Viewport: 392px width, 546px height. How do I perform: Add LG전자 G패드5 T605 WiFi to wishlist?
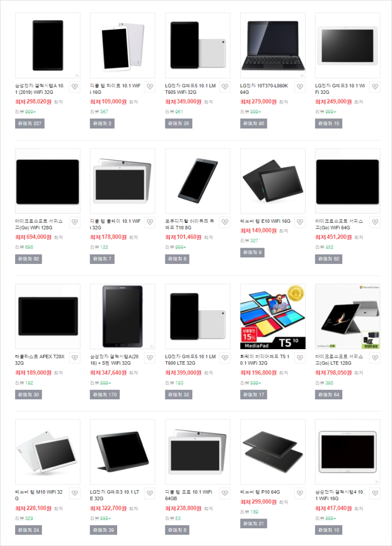tap(225, 87)
